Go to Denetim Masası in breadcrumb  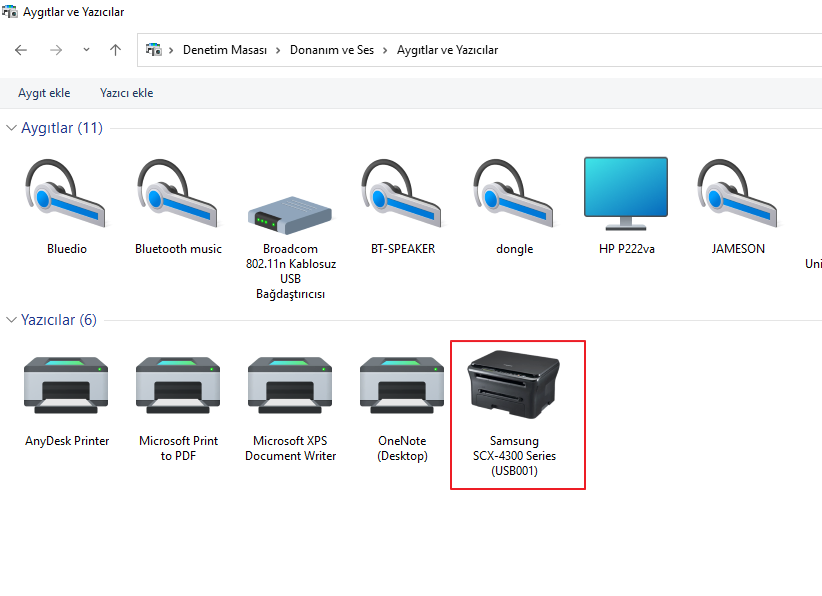point(224,50)
